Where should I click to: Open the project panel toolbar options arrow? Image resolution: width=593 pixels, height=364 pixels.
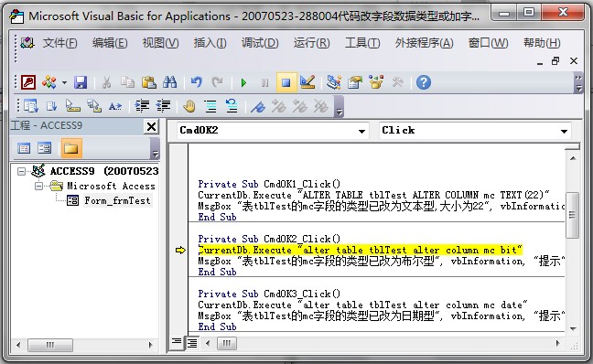pyautogui.click(x=155, y=148)
